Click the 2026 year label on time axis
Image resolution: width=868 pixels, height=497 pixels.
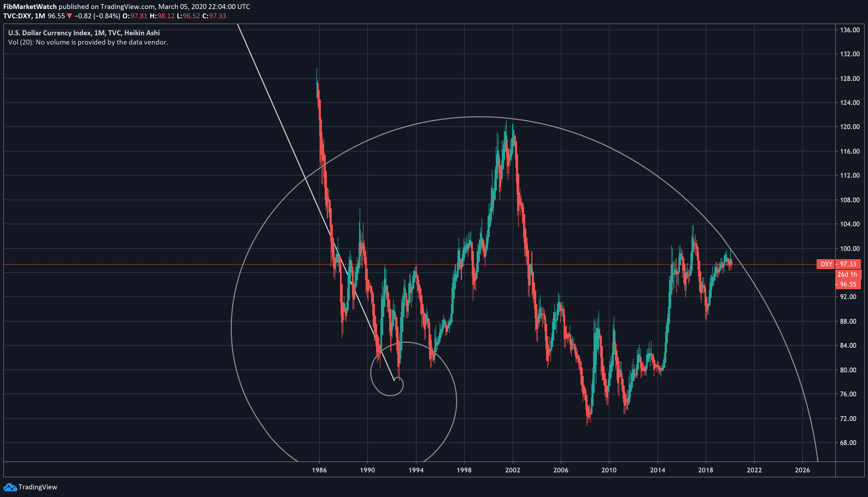click(802, 470)
